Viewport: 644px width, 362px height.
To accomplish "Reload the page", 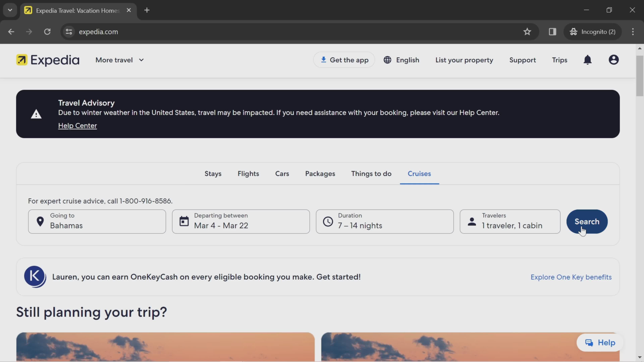I will pos(47,32).
